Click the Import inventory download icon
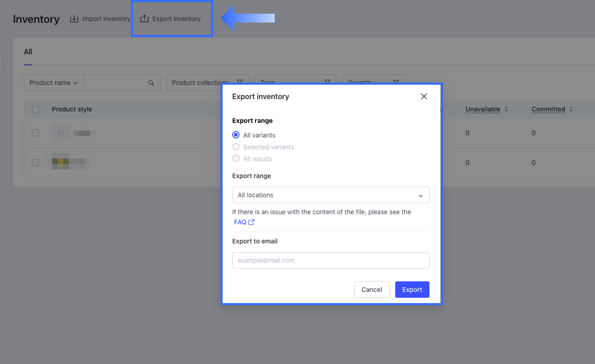 [74, 19]
